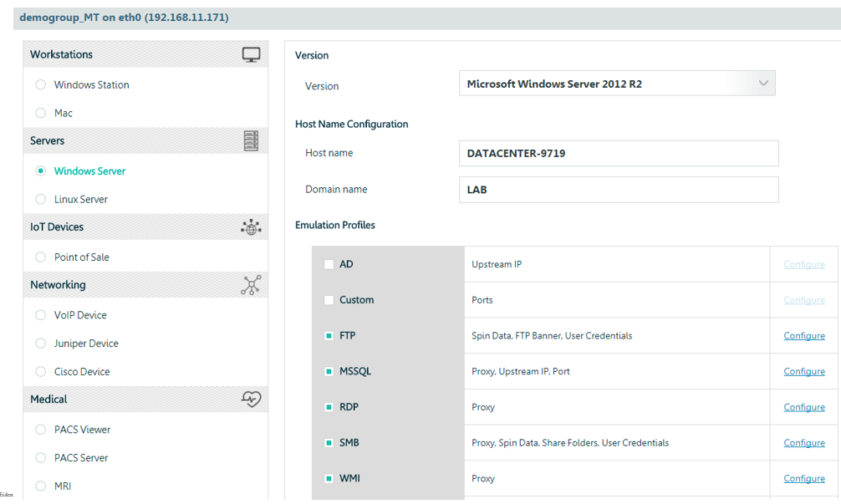Click the IoT Devices section header text
841x504 pixels.
pyautogui.click(x=57, y=227)
